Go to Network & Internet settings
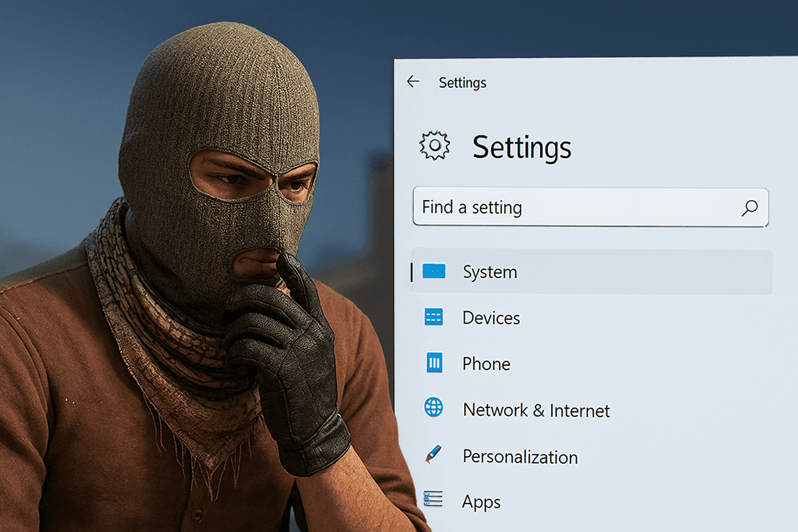The image size is (798, 532). point(536,410)
